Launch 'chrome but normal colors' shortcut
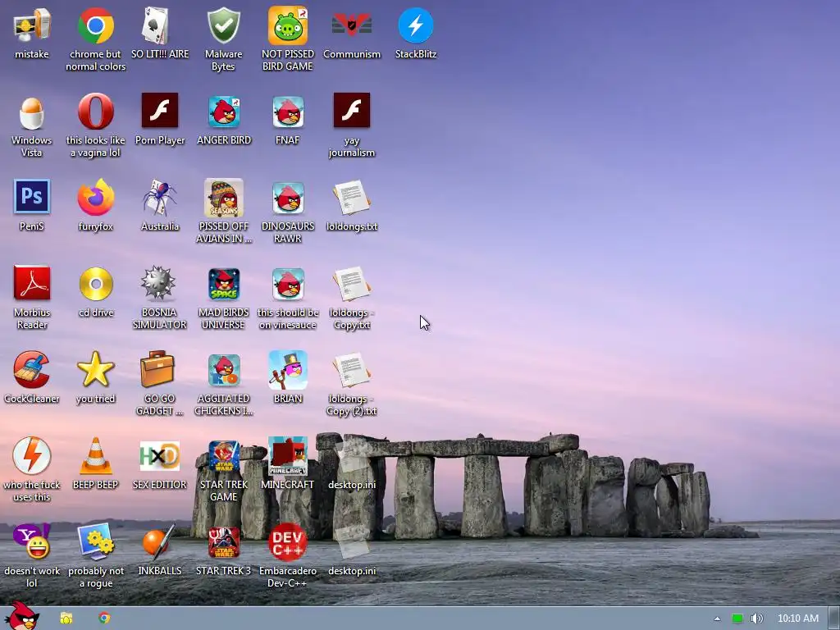Image resolution: width=840 pixels, height=630 pixels. [x=95, y=39]
